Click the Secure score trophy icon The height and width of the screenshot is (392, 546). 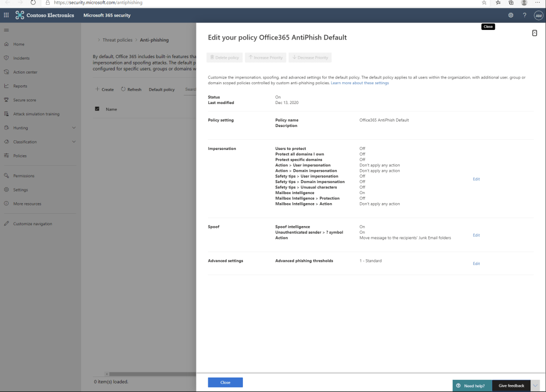click(6, 100)
